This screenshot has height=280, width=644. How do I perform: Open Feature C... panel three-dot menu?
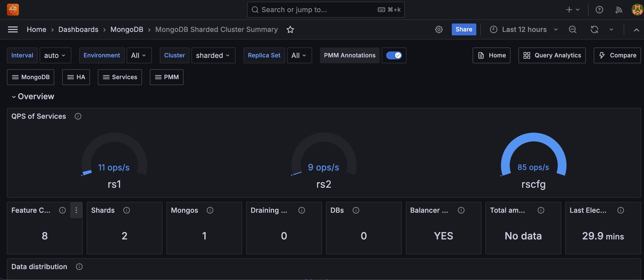tap(76, 210)
